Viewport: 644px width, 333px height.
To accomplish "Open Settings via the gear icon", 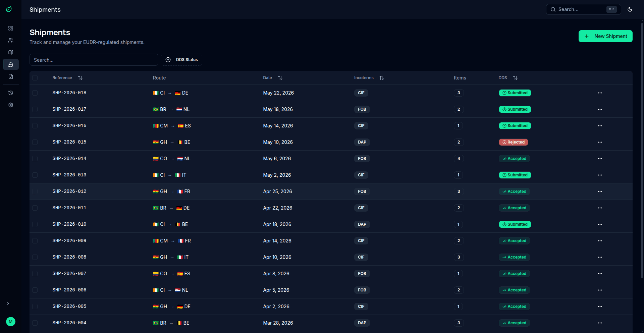I will tap(10, 105).
